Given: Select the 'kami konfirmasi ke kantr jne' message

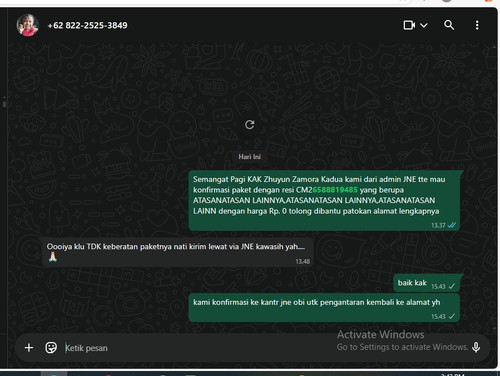Looking at the screenshot, I should (324, 308).
